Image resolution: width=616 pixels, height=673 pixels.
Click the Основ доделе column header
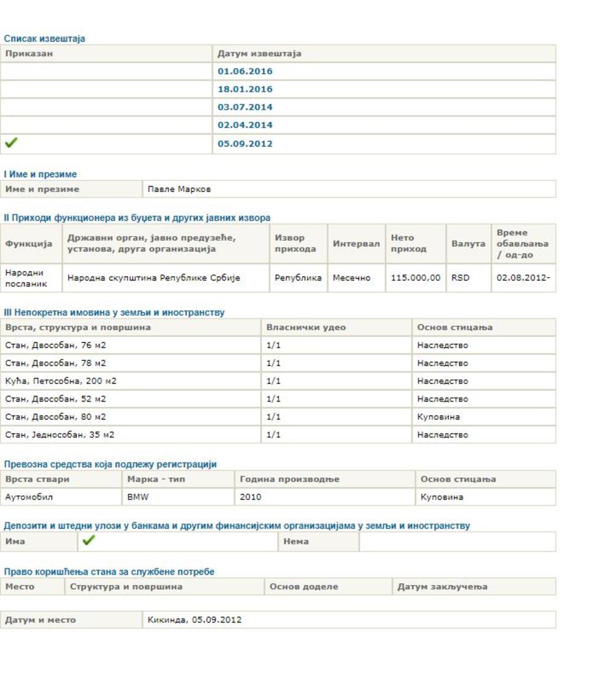pos(304,586)
